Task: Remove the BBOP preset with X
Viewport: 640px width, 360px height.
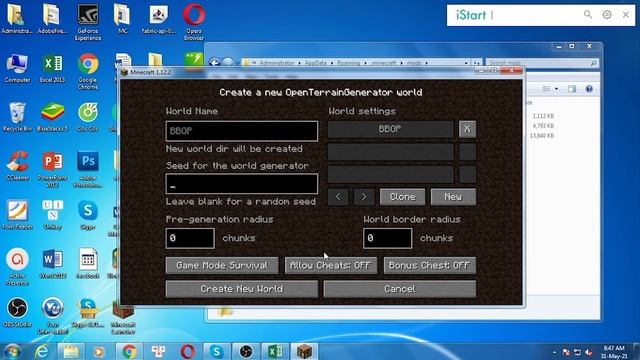Action: pos(467,129)
